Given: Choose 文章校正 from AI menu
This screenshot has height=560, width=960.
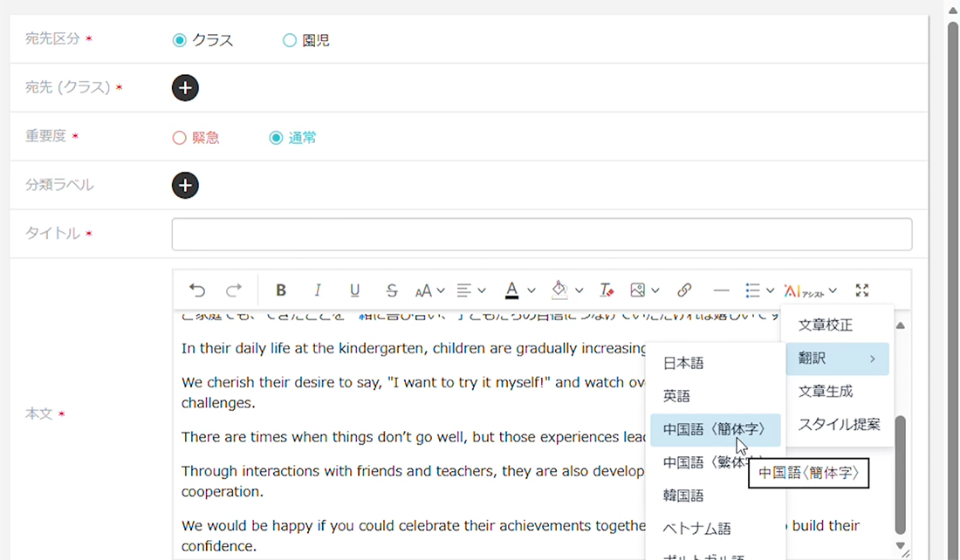Looking at the screenshot, I should tap(837, 325).
